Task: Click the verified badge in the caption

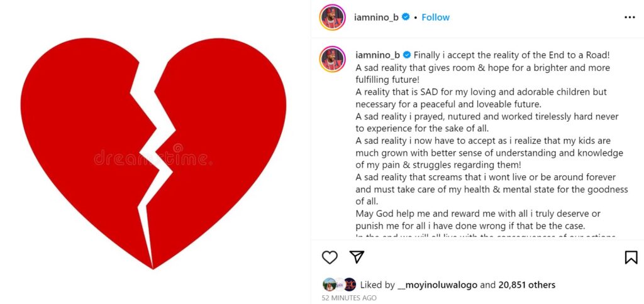Action: point(407,55)
